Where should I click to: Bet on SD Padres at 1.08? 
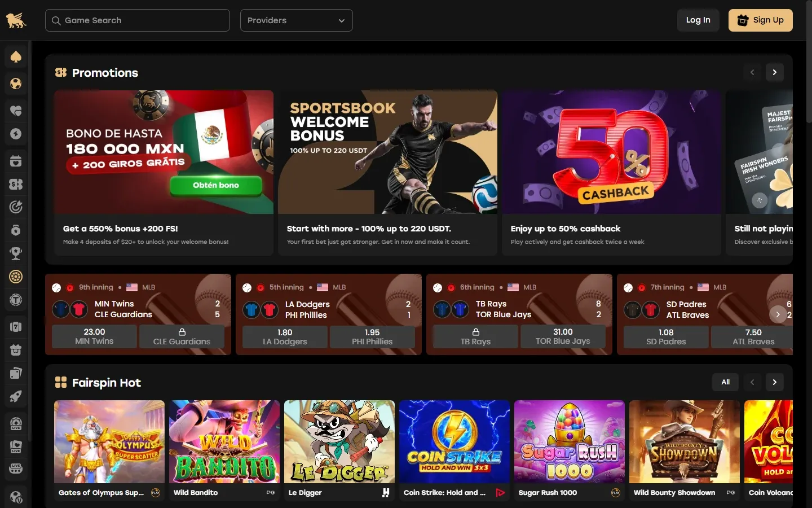pos(666,336)
